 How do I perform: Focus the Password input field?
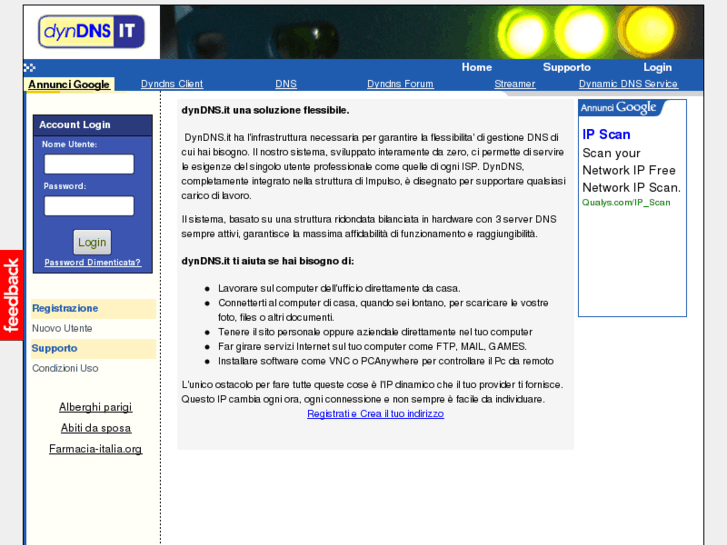click(x=89, y=206)
